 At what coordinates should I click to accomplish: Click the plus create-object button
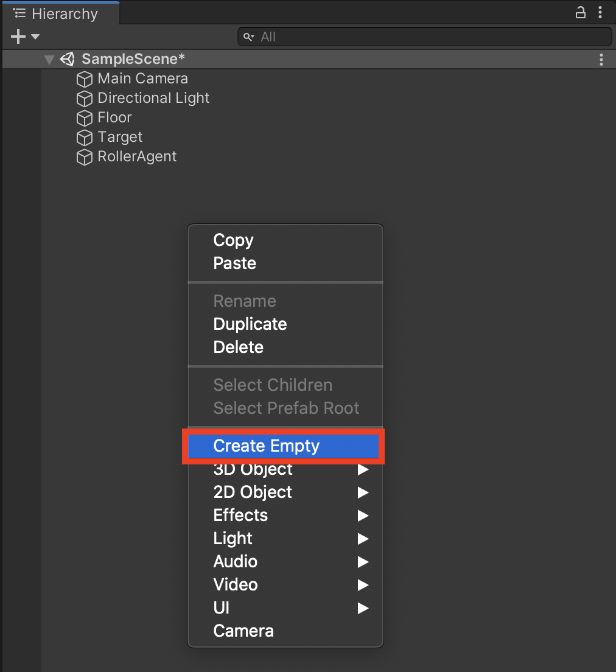18,37
